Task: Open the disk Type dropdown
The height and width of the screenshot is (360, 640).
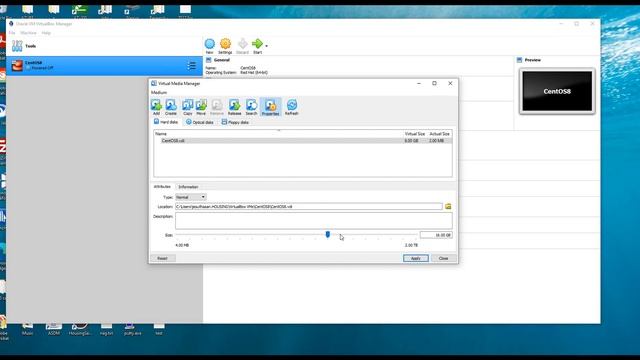Action: (x=191, y=197)
